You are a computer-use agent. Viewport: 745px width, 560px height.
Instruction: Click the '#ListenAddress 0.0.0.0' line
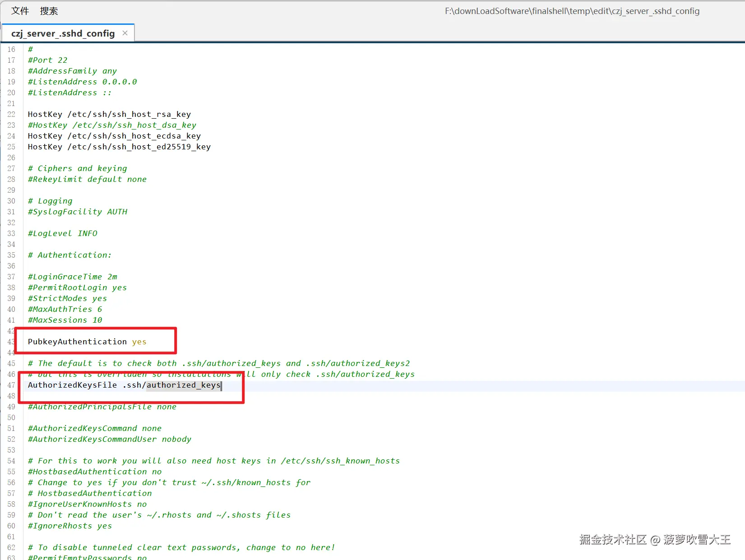[82, 82]
